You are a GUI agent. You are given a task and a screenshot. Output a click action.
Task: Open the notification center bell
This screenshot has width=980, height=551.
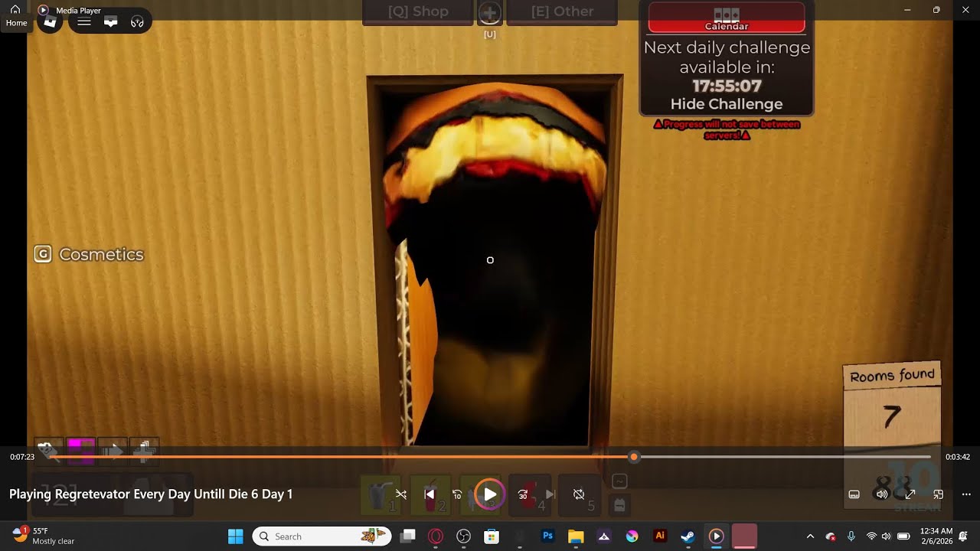click(x=965, y=536)
